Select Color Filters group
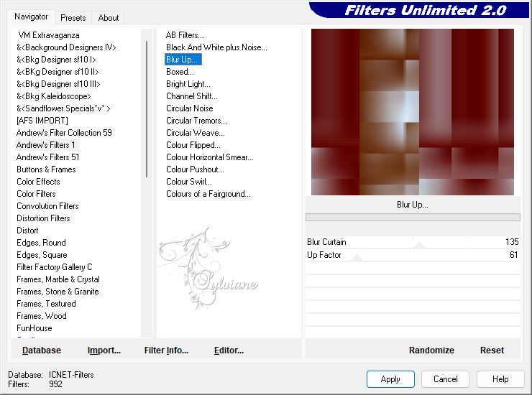 pyautogui.click(x=36, y=194)
